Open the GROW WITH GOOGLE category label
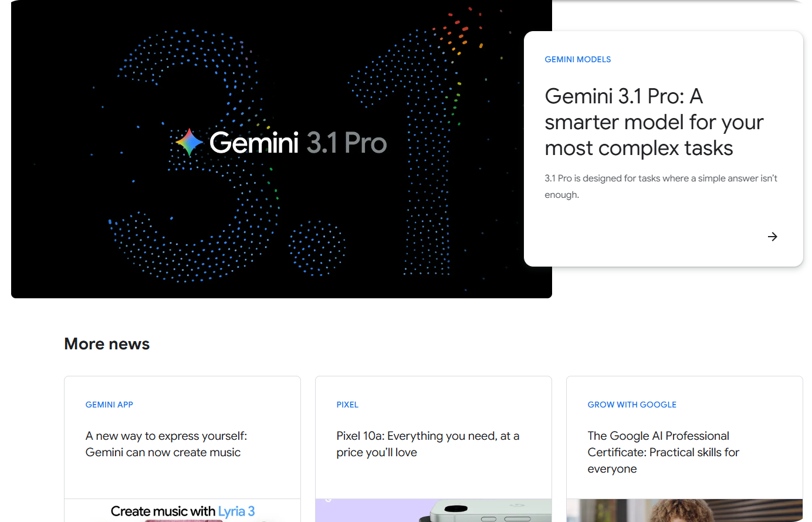Image resolution: width=812 pixels, height=522 pixels. (x=632, y=405)
